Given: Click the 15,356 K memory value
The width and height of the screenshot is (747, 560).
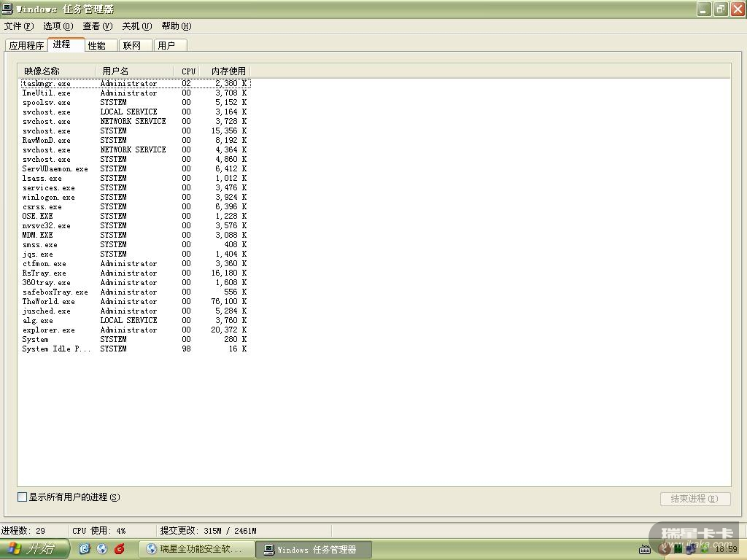Looking at the screenshot, I should coord(228,131).
